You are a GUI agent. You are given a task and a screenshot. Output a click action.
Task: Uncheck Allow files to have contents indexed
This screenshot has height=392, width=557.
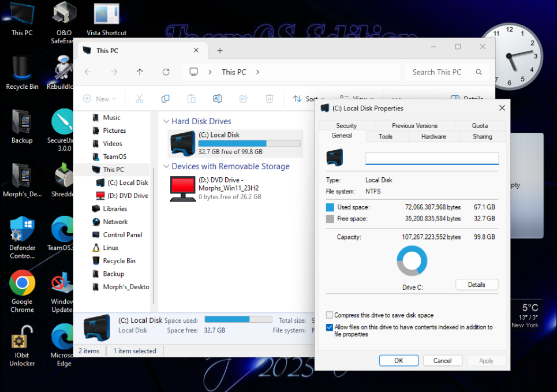click(330, 327)
